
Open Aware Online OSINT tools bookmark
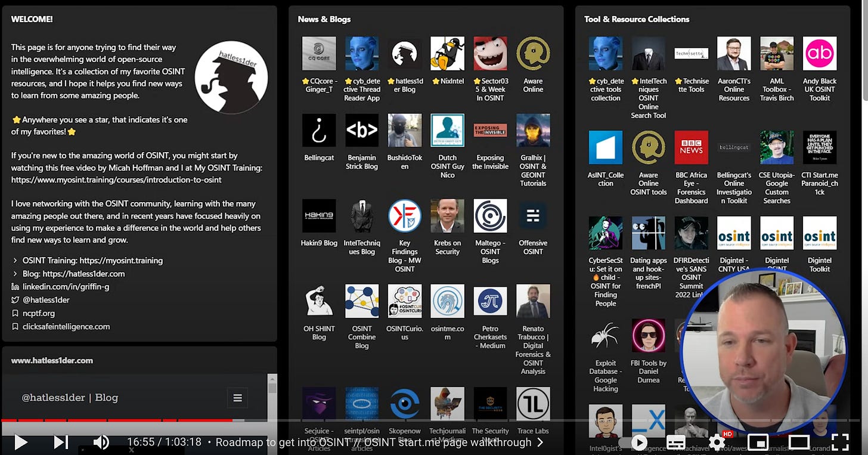tap(649, 147)
